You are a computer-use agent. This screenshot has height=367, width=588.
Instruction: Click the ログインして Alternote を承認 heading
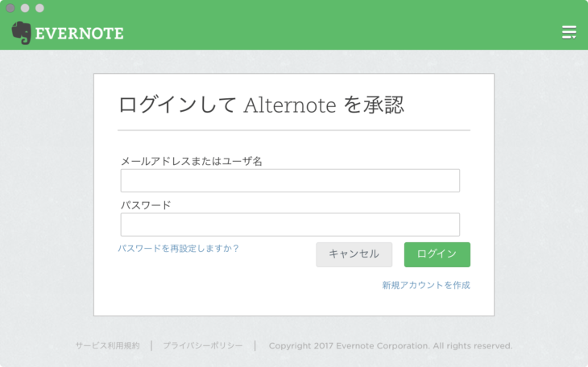pyautogui.click(x=261, y=105)
